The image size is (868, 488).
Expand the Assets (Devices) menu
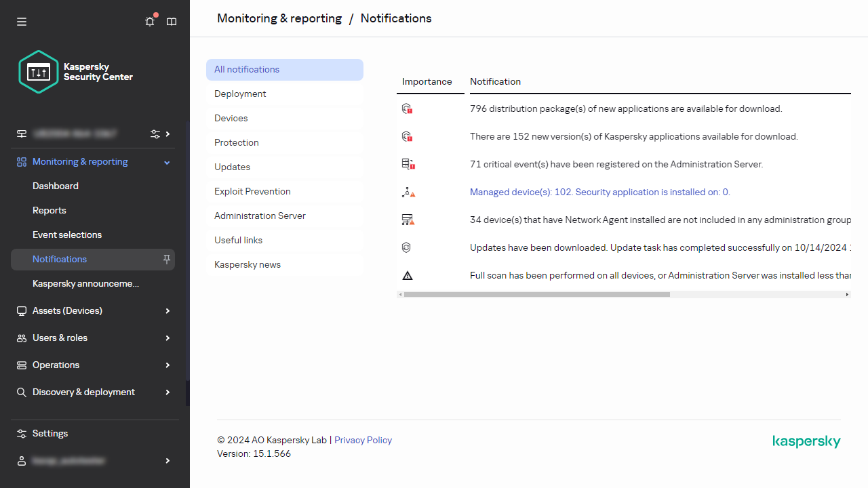coord(167,310)
